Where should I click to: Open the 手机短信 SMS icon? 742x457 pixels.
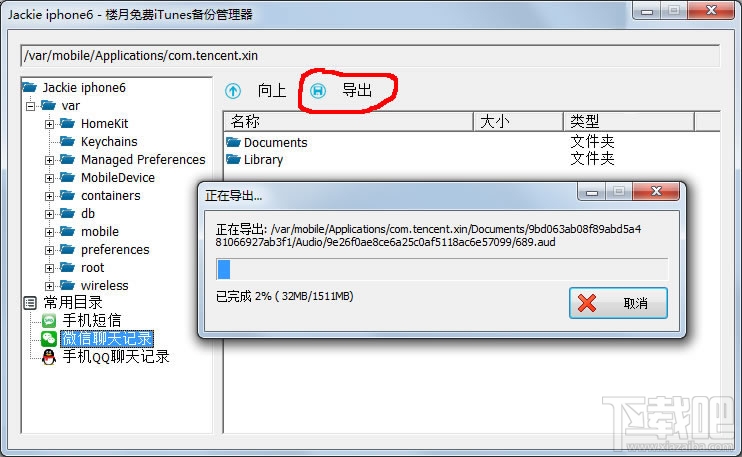tap(49, 321)
